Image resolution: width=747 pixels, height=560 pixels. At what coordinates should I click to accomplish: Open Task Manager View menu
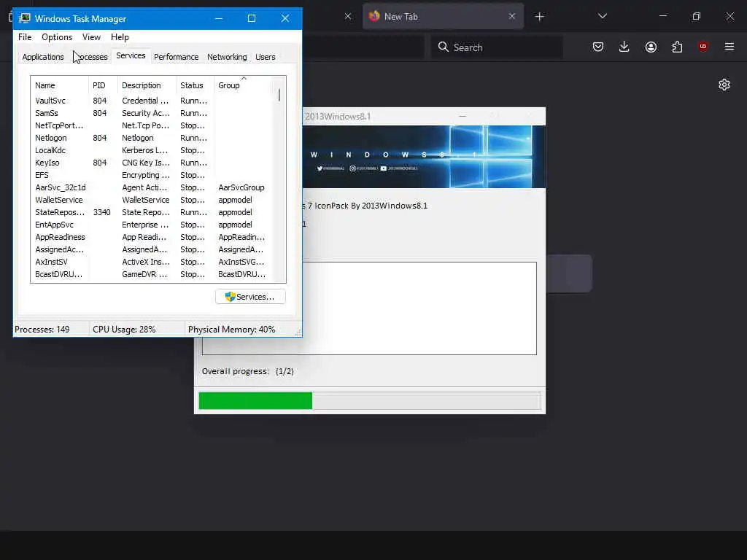pyautogui.click(x=91, y=37)
